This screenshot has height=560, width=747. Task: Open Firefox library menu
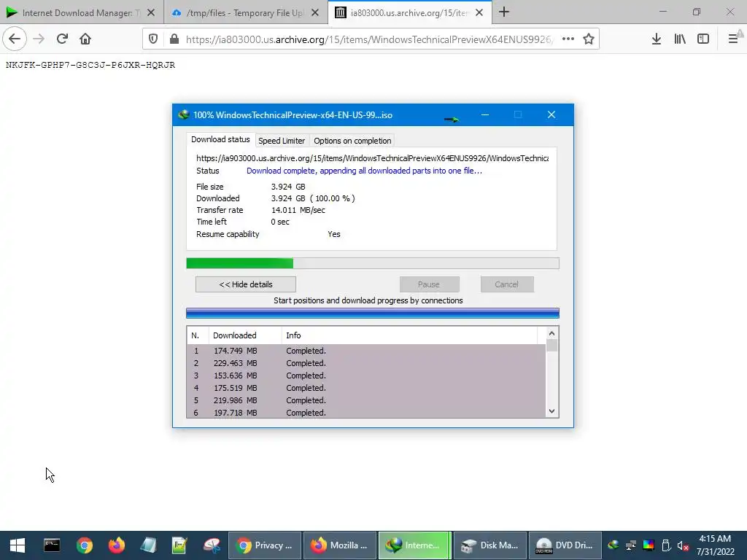680,39
